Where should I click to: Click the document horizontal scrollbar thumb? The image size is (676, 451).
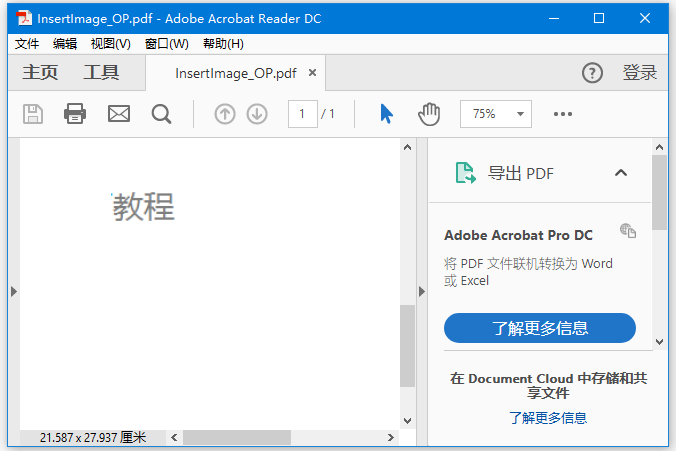pos(237,437)
